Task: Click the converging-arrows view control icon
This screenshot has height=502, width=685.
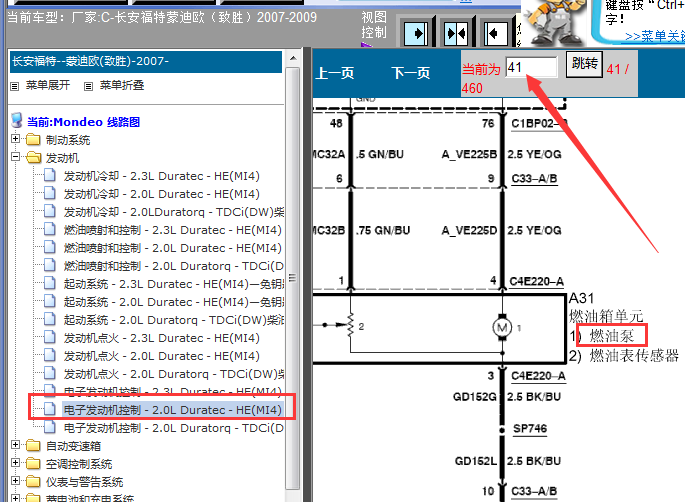Action: tap(455, 33)
